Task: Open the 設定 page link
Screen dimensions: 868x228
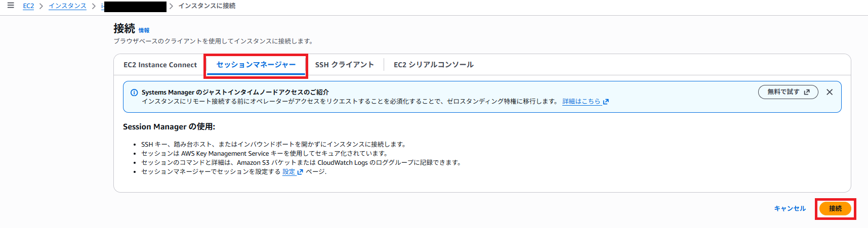Action: 288,172
